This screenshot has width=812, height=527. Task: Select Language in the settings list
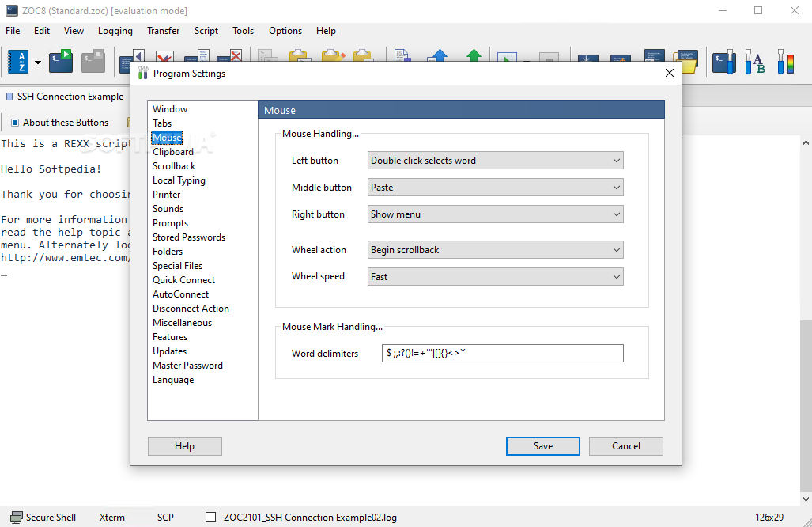tap(173, 380)
